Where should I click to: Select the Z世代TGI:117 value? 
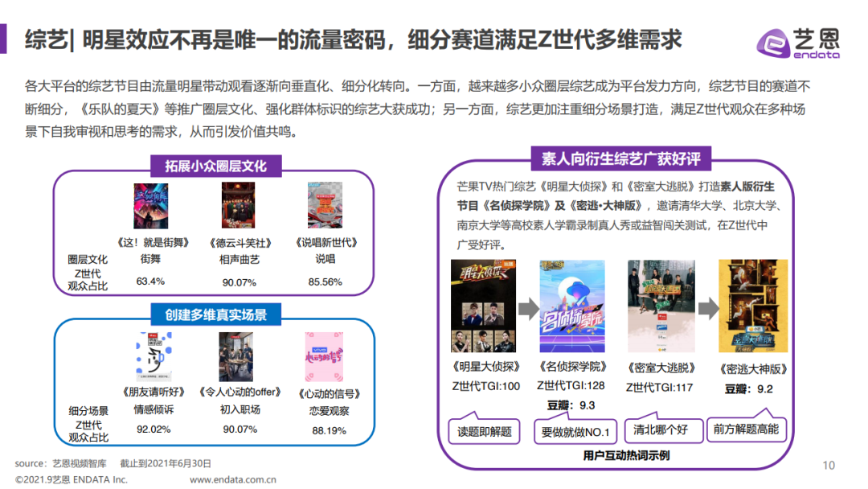point(659,388)
